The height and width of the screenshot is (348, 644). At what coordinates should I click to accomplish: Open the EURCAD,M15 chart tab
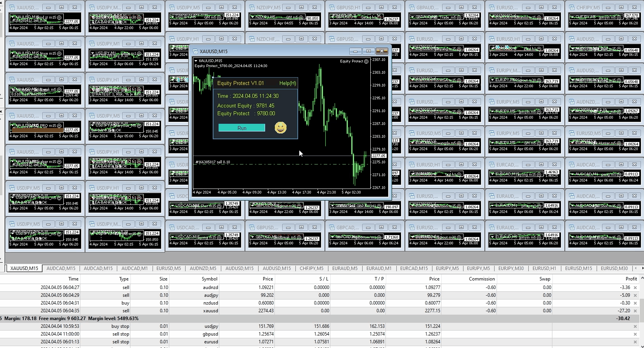414,268
